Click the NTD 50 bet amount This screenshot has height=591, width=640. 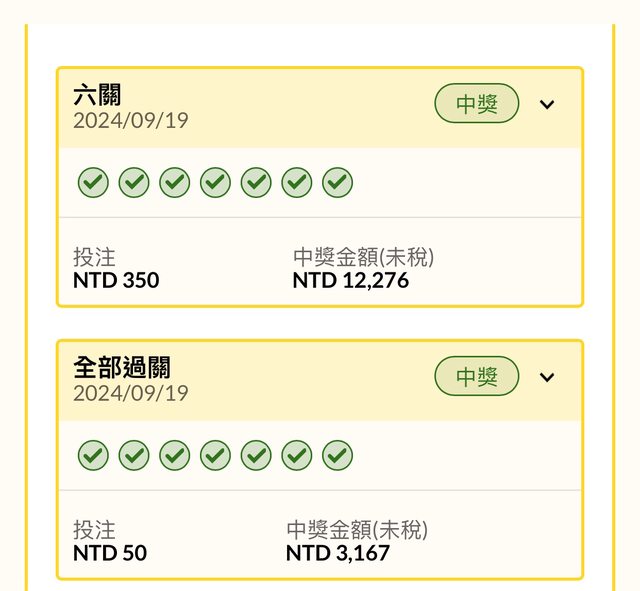[110, 553]
